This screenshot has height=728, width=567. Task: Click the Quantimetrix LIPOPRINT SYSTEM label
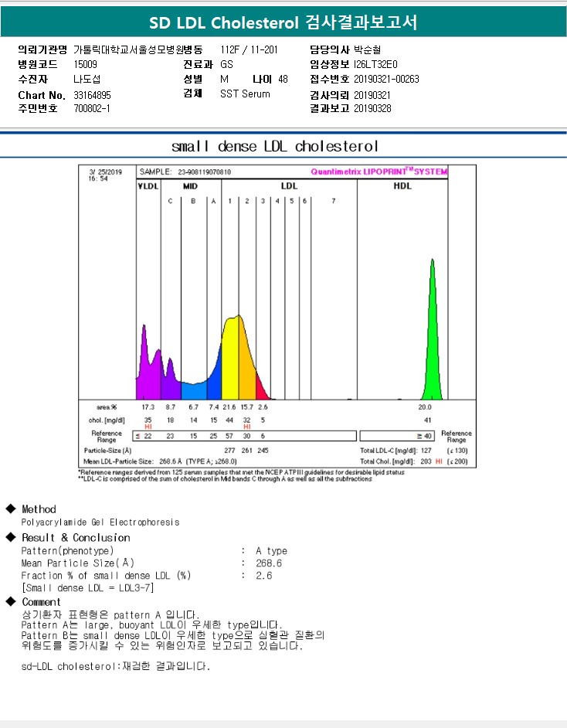click(x=379, y=172)
